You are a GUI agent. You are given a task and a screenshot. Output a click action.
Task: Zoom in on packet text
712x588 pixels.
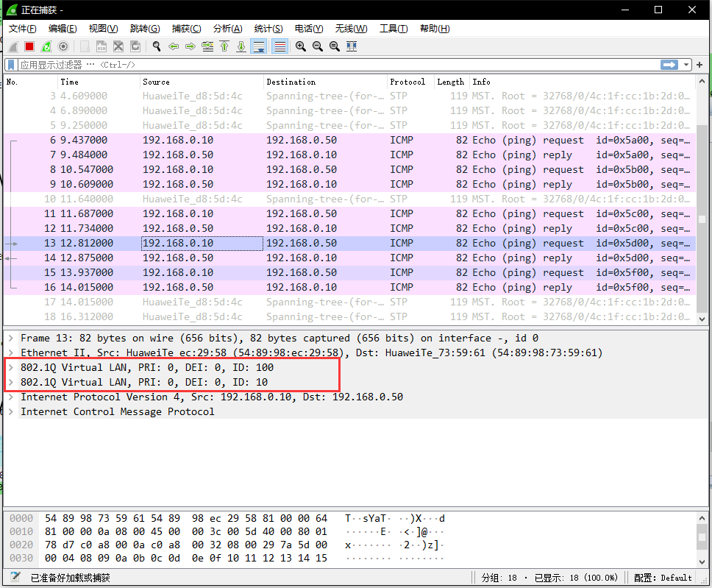pyautogui.click(x=301, y=46)
